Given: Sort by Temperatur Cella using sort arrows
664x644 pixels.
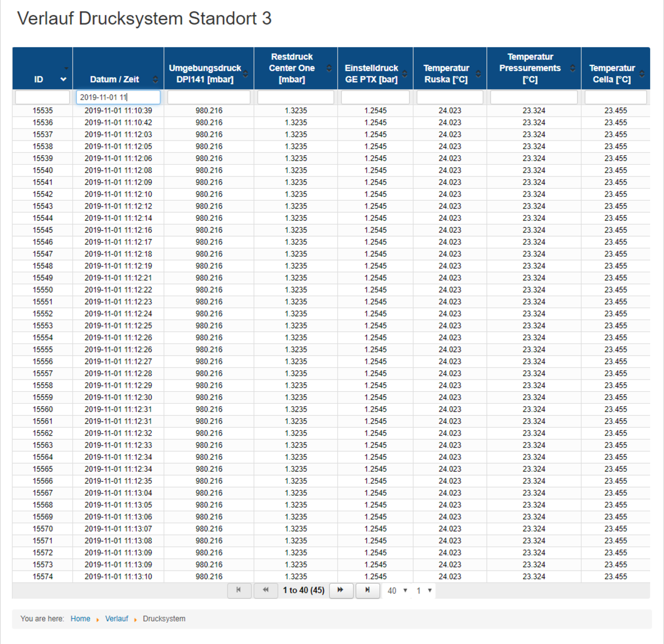Looking at the screenshot, I should click(x=642, y=74).
